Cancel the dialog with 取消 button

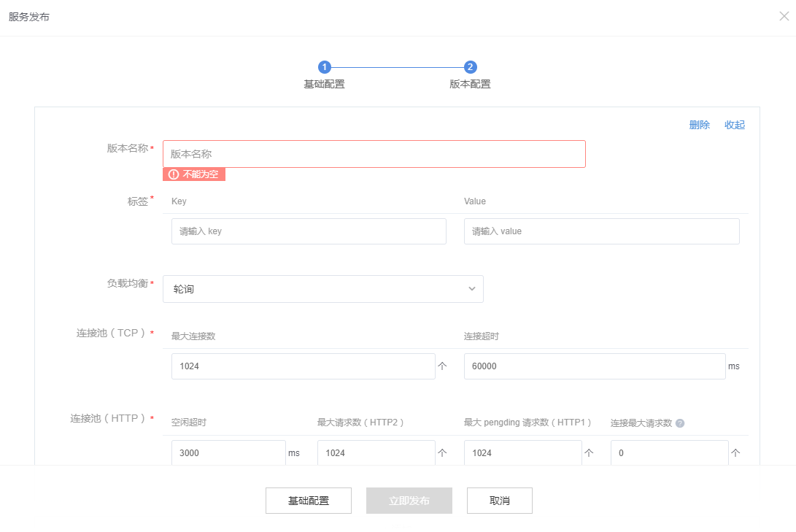click(500, 501)
